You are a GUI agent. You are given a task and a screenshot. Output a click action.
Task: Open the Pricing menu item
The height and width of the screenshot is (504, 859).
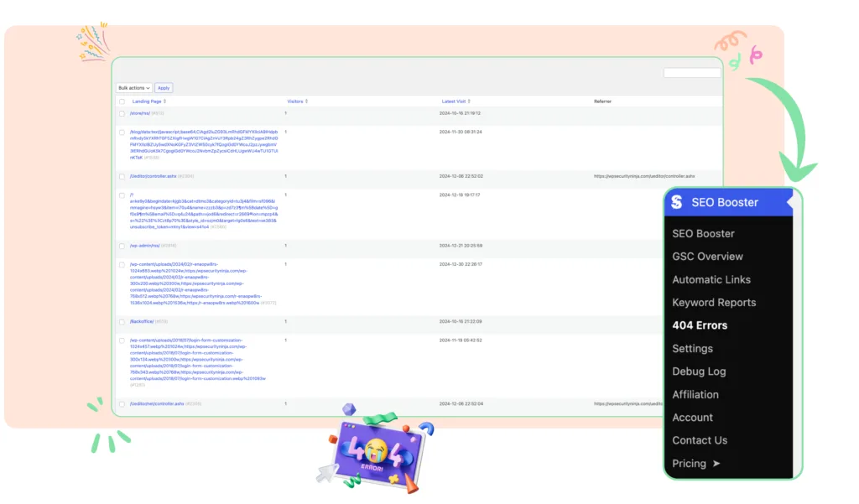click(x=690, y=464)
